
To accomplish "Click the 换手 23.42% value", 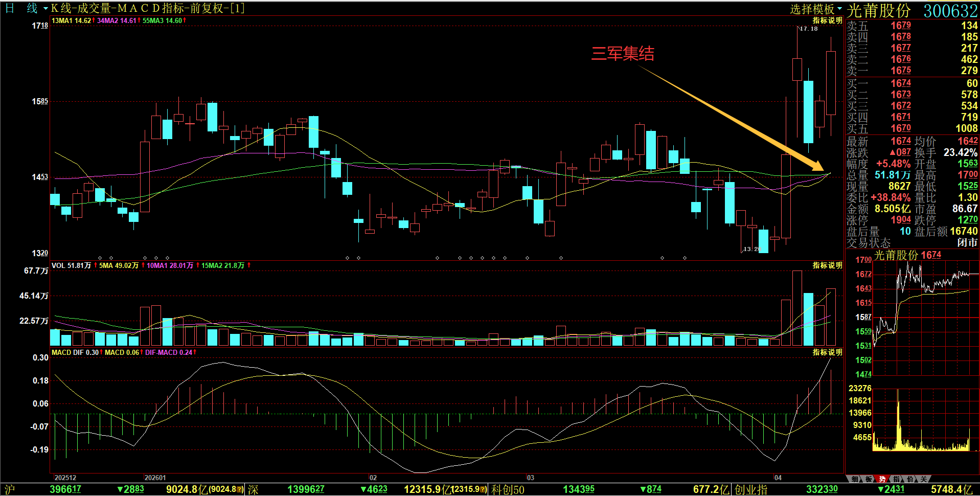I will [x=961, y=152].
